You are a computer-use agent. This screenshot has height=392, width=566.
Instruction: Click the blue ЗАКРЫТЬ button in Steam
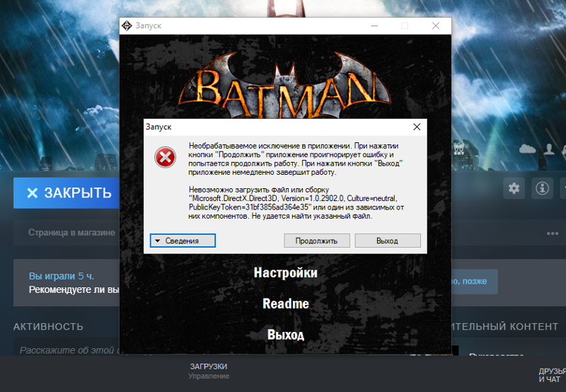67,192
